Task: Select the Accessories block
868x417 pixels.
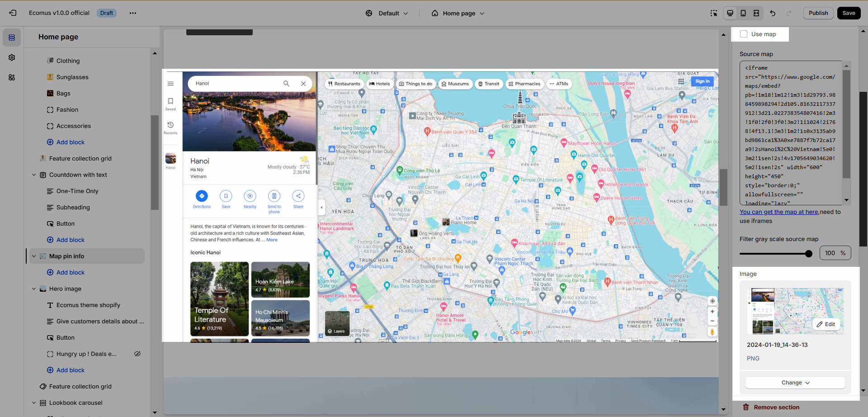Action: (73, 126)
